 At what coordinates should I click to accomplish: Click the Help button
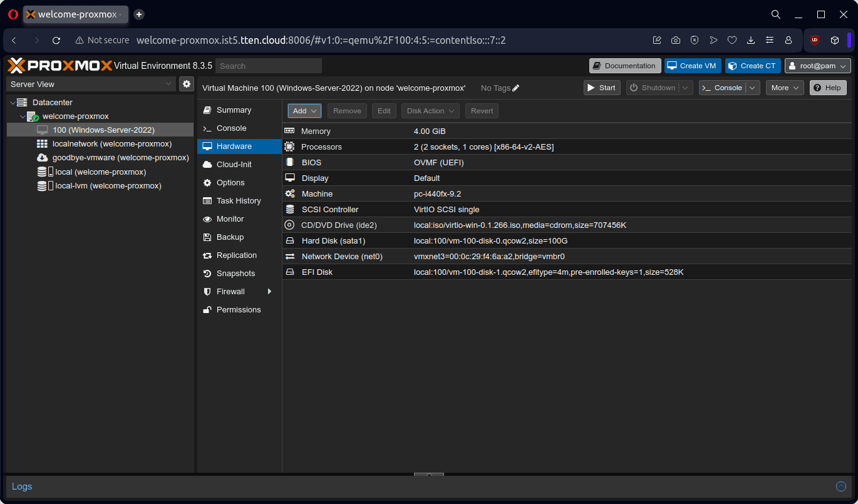(x=828, y=88)
